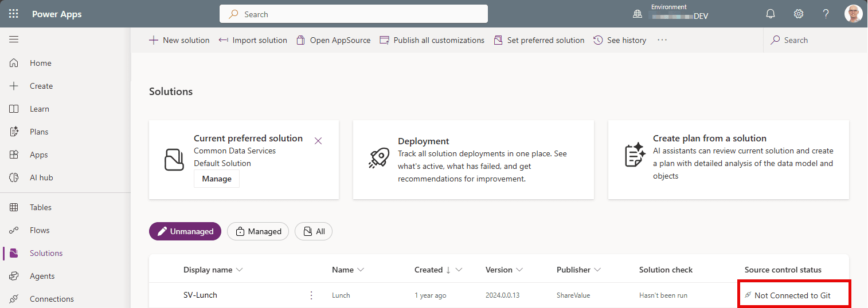This screenshot has height=308, width=868.
Task: Open notifications bell icon
Action: (x=771, y=14)
